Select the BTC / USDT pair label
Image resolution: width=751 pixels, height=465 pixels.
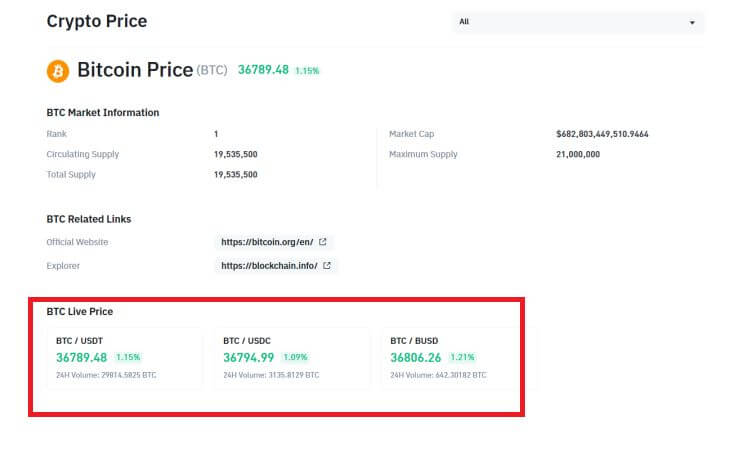[x=79, y=340]
